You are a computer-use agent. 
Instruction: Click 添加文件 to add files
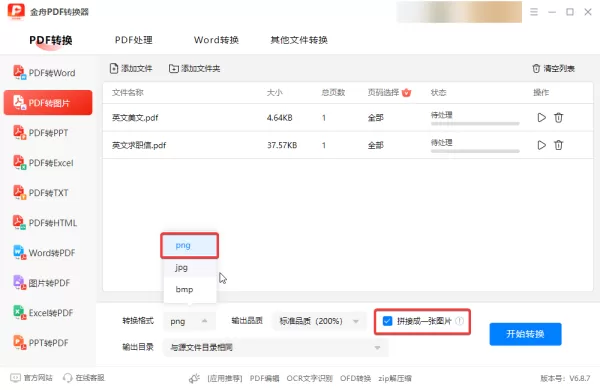pyautogui.click(x=131, y=69)
